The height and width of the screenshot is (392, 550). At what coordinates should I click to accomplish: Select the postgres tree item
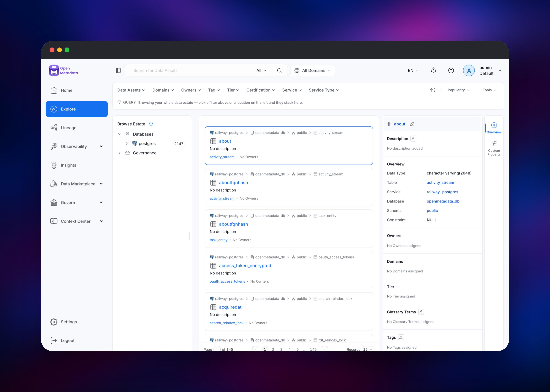[147, 144]
